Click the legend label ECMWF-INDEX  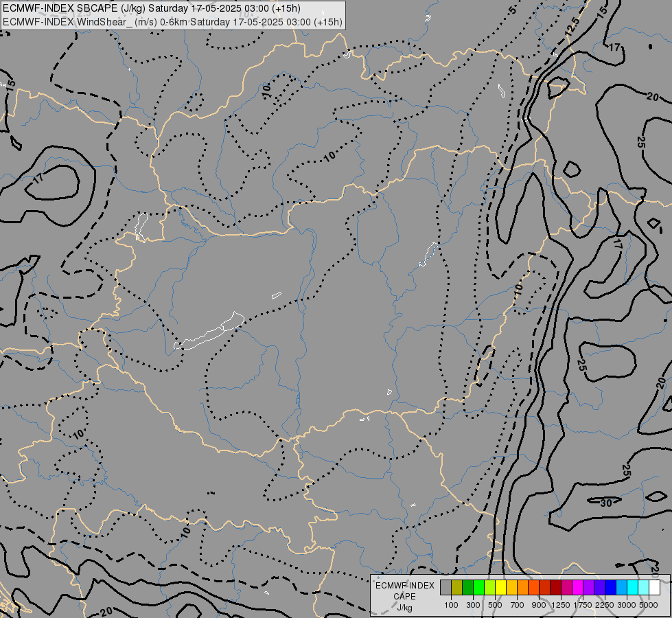pyautogui.click(x=404, y=586)
